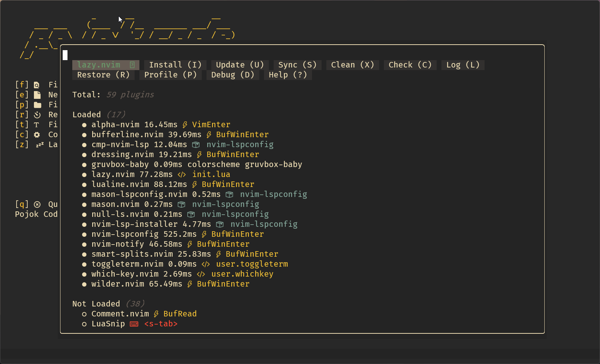Viewport: 600px width, 364px height.
Task: Click the init.lua source link
Action: pos(211,174)
